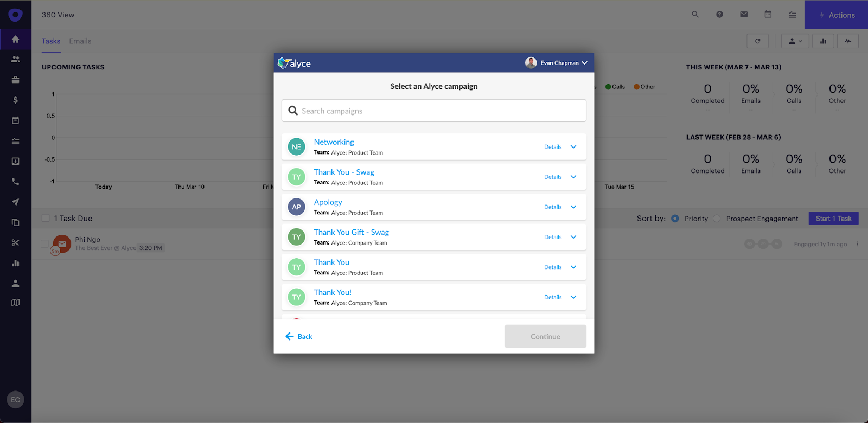Expand the Thank You Gift - Swag chevron
Screen dimensions: 868x423
click(x=573, y=237)
